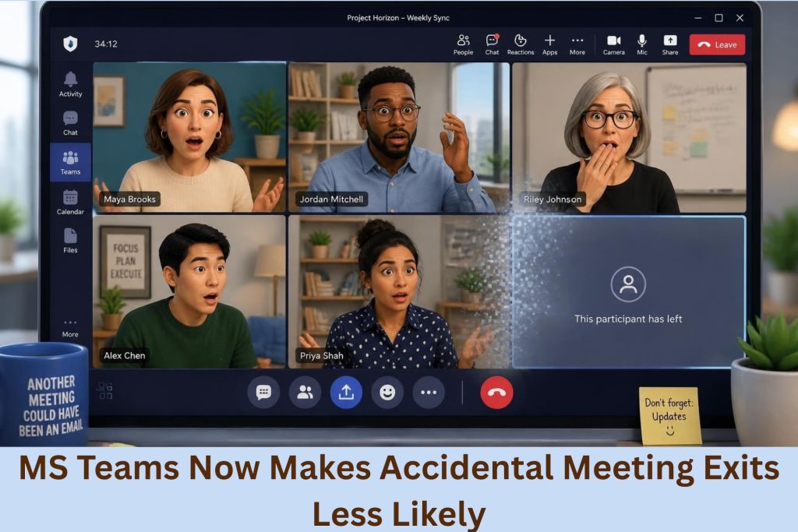Image resolution: width=798 pixels, height=532 pixels.
Task: Mute the Mic
Action: (x=642, y=44)
